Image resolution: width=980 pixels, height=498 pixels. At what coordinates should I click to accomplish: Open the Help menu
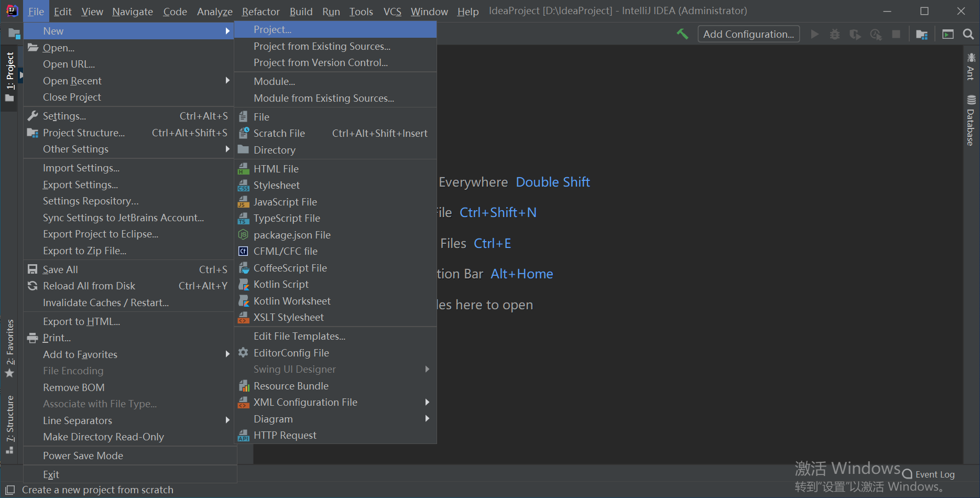[468, 12]
